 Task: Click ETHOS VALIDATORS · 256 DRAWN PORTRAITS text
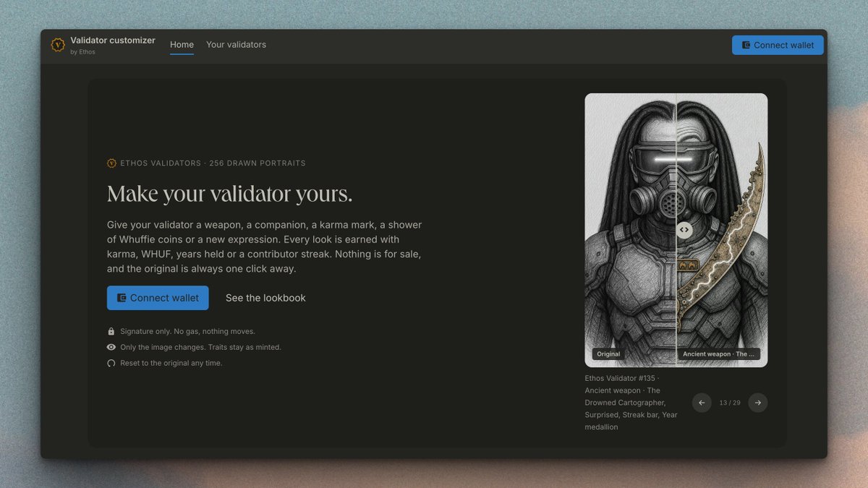[x=213, y=163]
